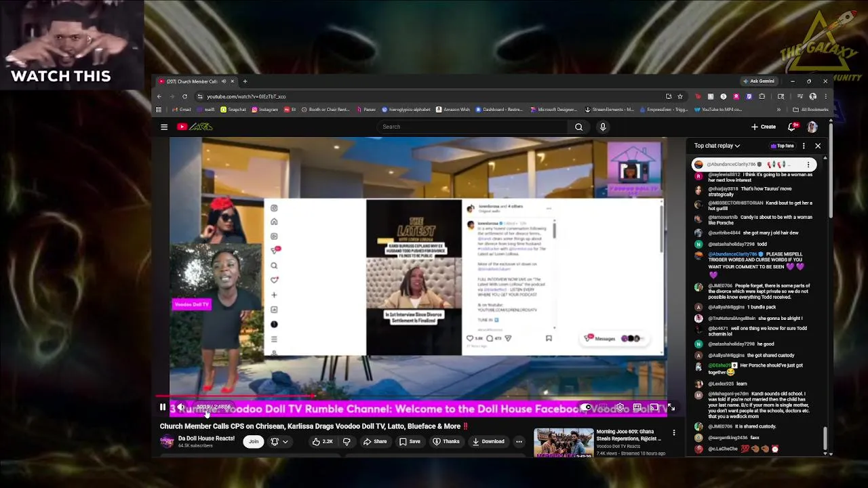The width and height of the screenshot is (868, 488).
Task: Click the Thanks button
Action: (x=447, y=442)
